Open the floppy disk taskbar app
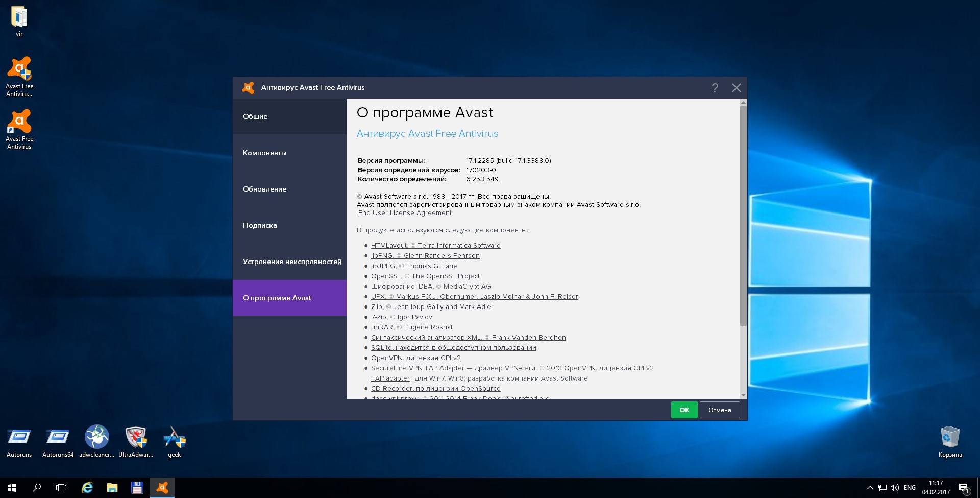The width and height of the screenshot is (980, 498). point(137,488)
